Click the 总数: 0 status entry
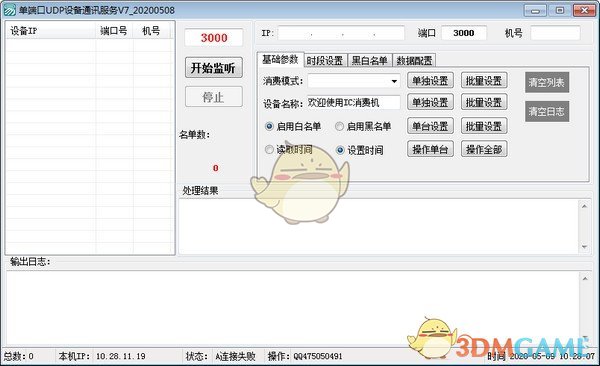 point(18,356)
